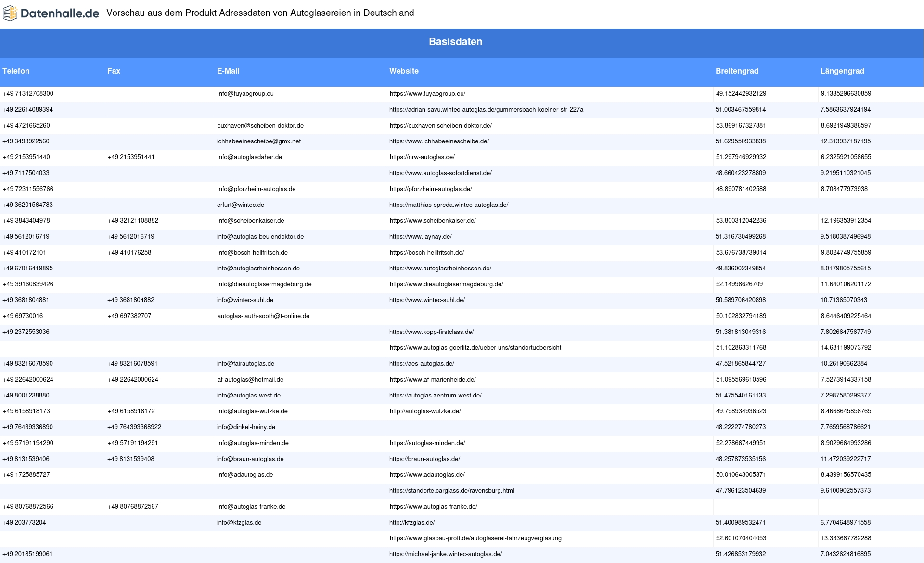Open https://www.autoglas-sofortdienst.de/ link
Image resolution: width=924 pixels, height=563 pixels.
(x=440, y=173)
